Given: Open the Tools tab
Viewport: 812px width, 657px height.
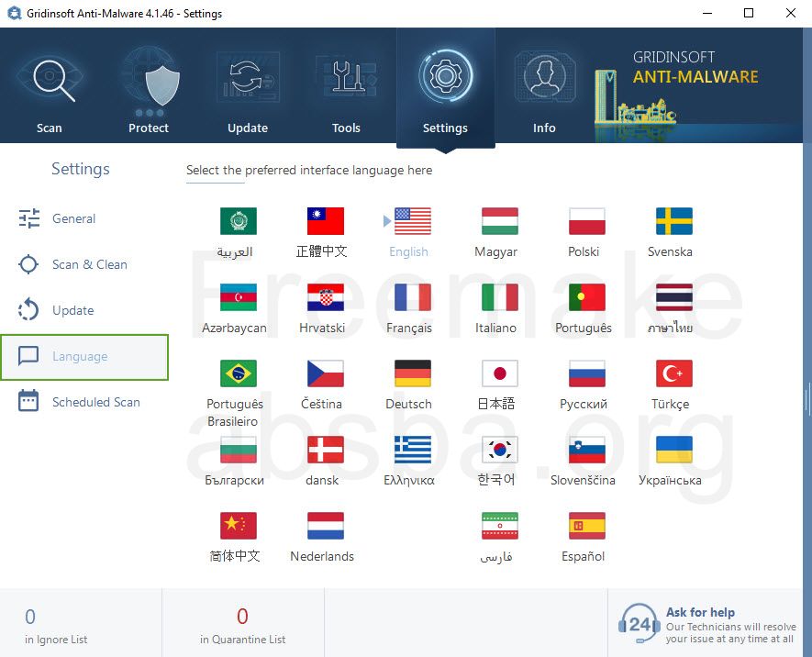Looking at the screenshot, I should tap(346, 86).
